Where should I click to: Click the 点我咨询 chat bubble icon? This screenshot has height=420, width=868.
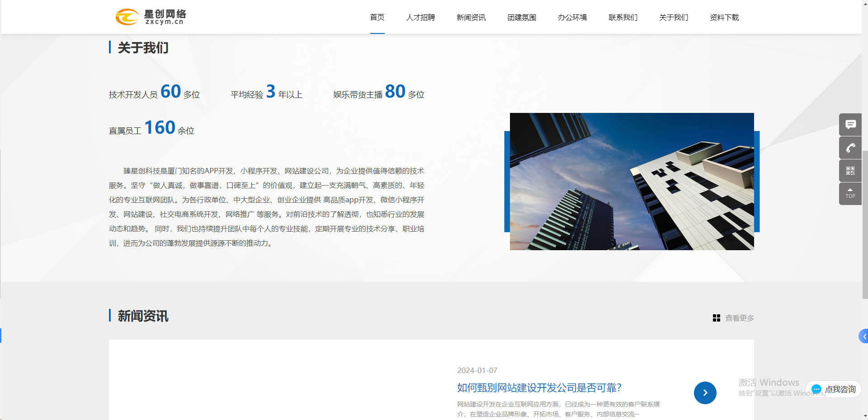pos(816,389)
